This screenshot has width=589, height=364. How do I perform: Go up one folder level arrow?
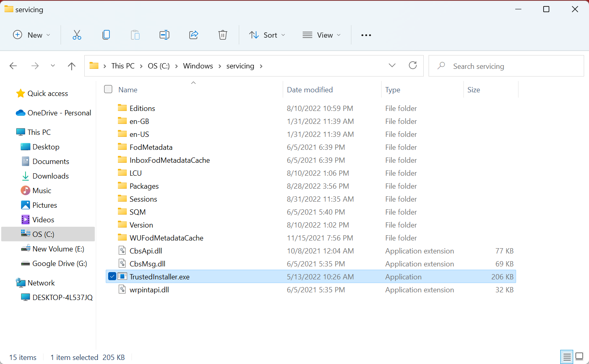pyautogui.click(x=72, y=66)
